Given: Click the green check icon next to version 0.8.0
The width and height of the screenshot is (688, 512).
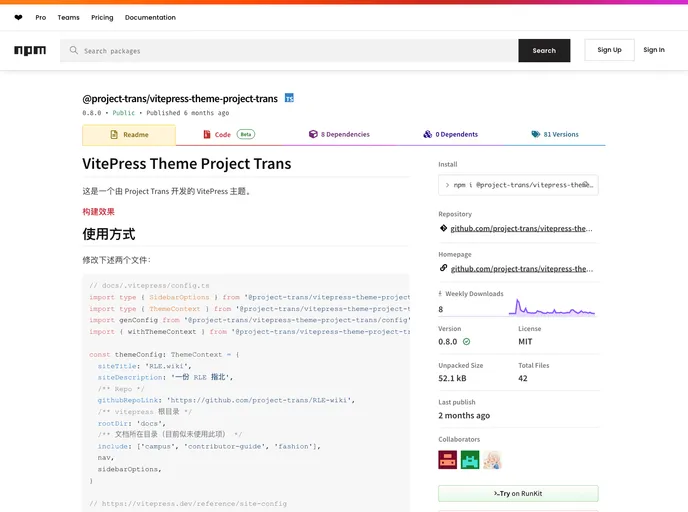Looking at the screenshot, I should (466, 341).
